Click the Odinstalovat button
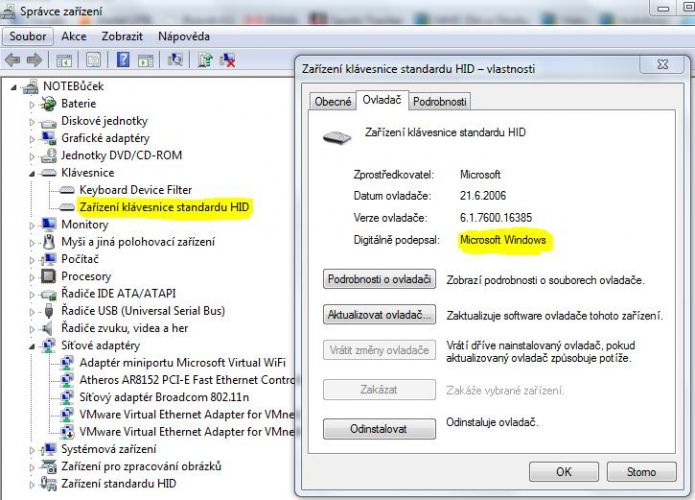 click(379, 429)
